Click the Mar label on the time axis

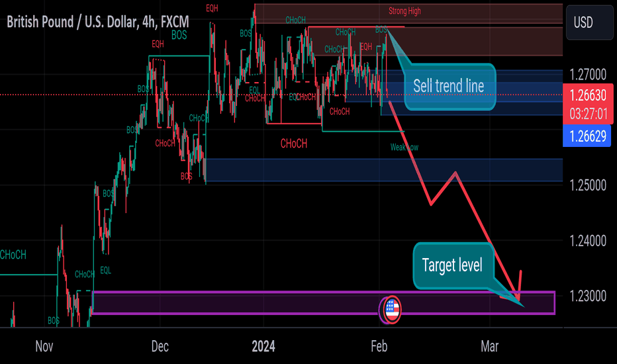click(x=489, y=346)
